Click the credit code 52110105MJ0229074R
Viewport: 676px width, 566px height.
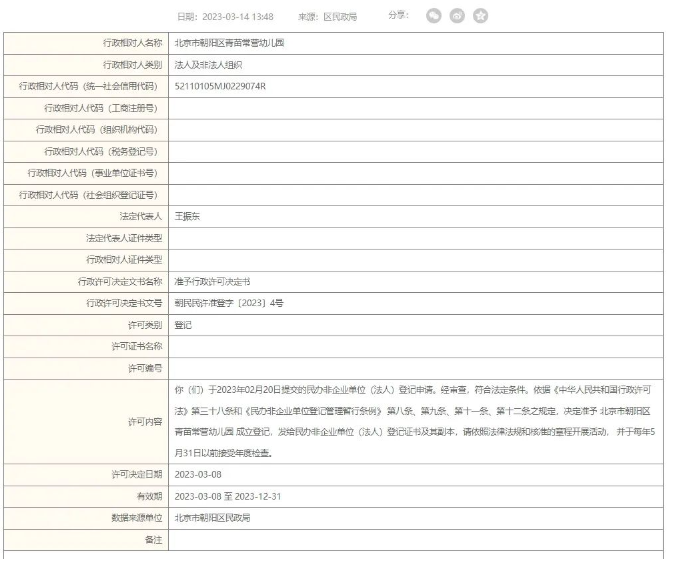click(x=220, y=86)
